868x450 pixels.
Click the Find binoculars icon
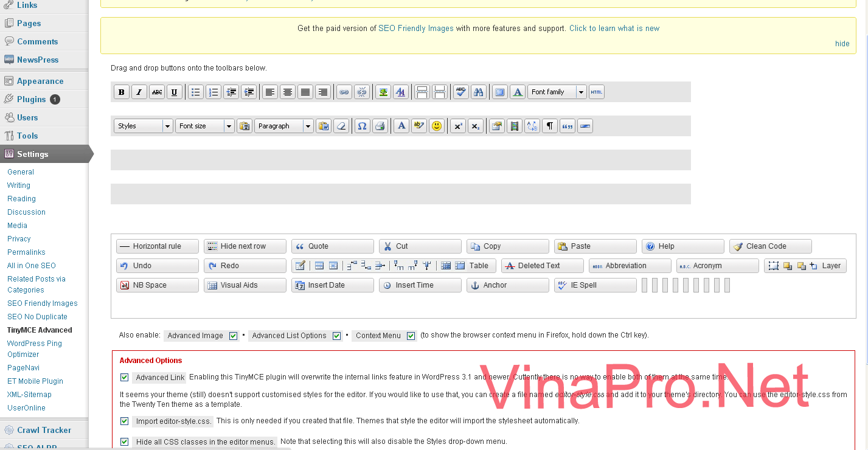pos(479,92)
